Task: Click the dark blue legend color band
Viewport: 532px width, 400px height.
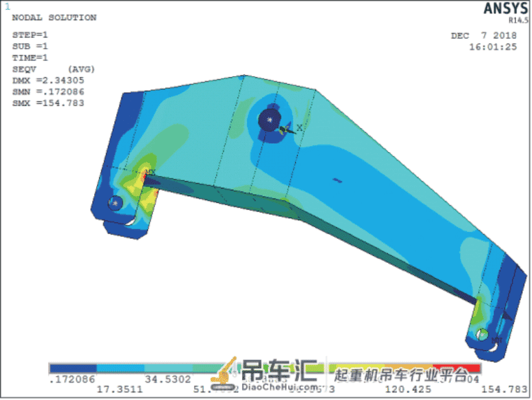Action: tap(73, 368)
